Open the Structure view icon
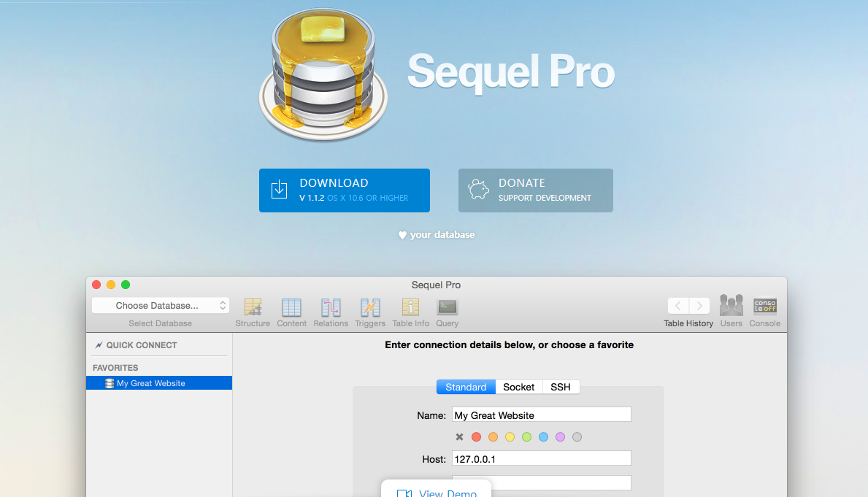This screenshot has height=497, width=868. pos(253,307)
